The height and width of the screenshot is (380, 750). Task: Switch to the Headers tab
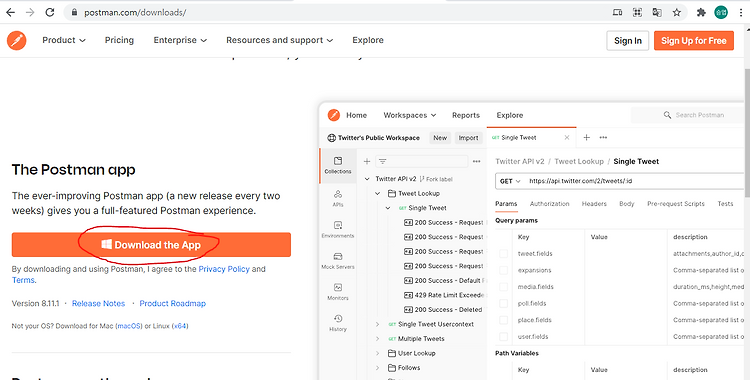coord(594,204)
